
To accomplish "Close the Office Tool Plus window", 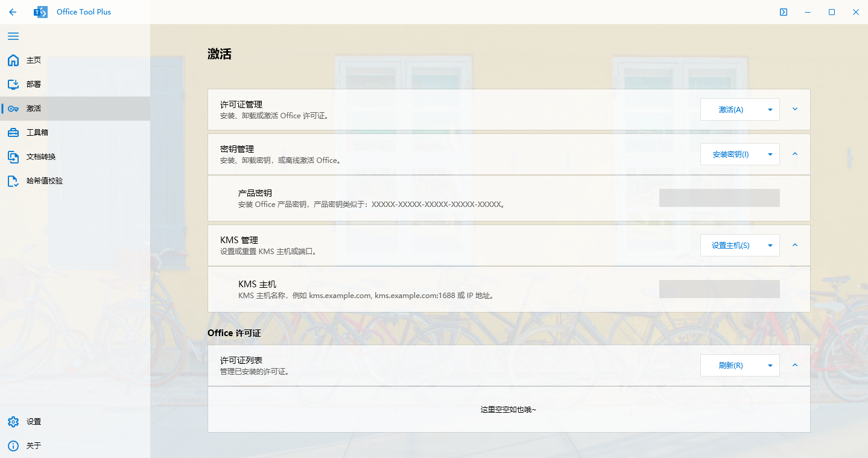I will [x=856, y=12].
